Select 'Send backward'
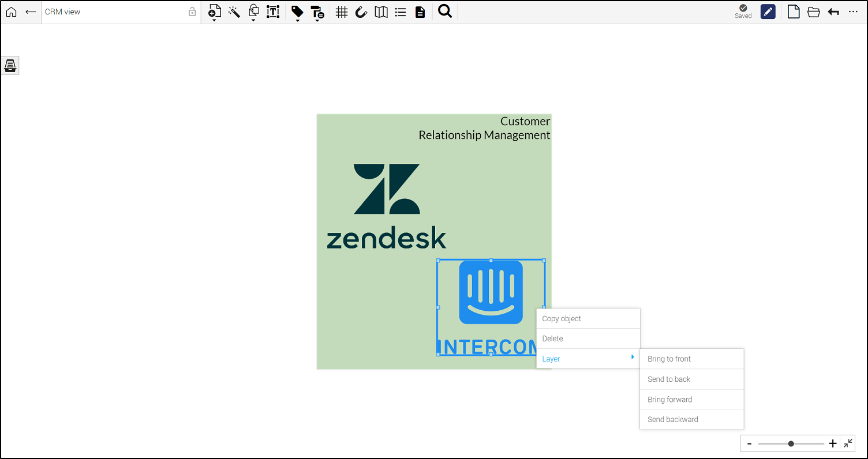 click(x=691, y=419)
